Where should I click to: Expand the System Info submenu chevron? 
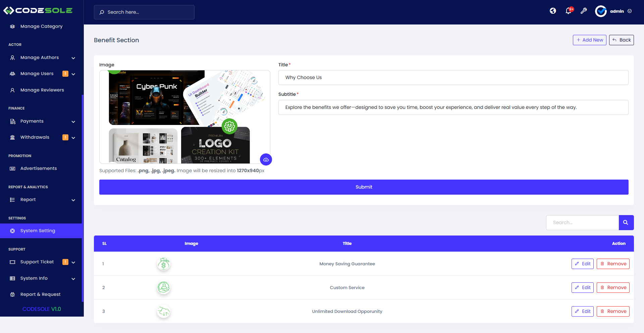click(x=73, y=279)
